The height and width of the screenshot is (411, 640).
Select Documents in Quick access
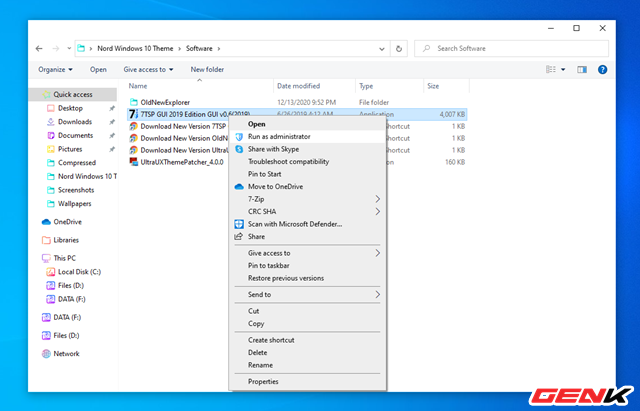click(76, 135)
